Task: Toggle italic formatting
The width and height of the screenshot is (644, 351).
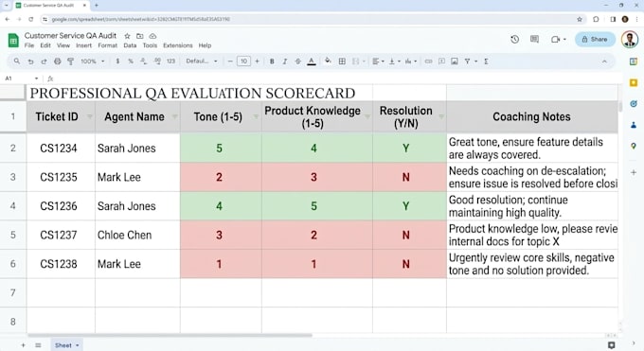Action: click(x=285, y=61)
